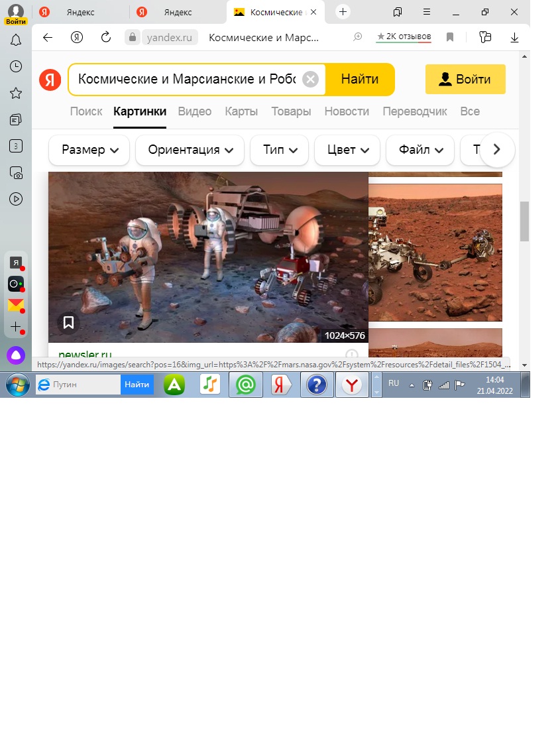
Task: Switch to Видео tab
Action: tap(195, 111)
